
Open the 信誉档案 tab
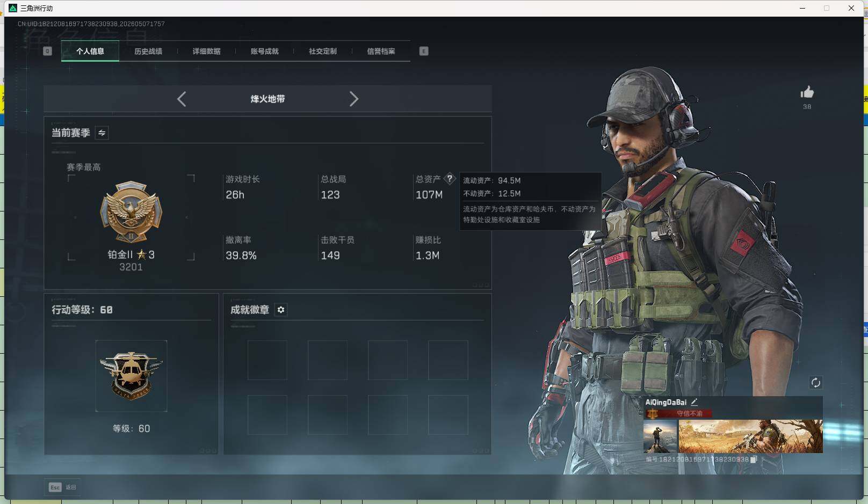[381, 51]
